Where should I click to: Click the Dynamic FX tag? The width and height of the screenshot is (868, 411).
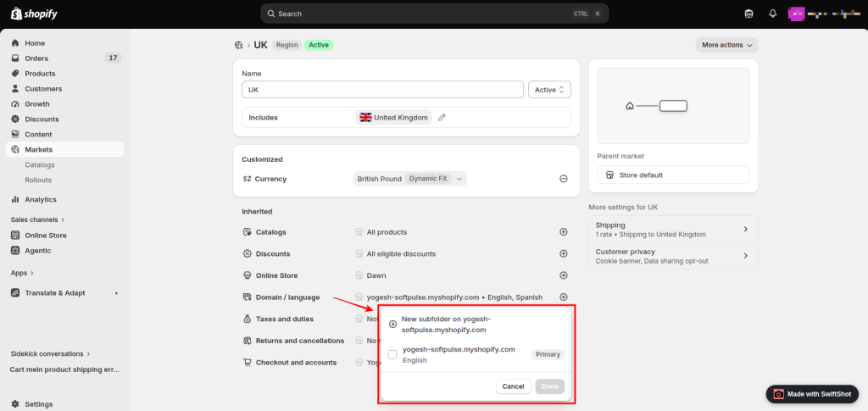428,179
